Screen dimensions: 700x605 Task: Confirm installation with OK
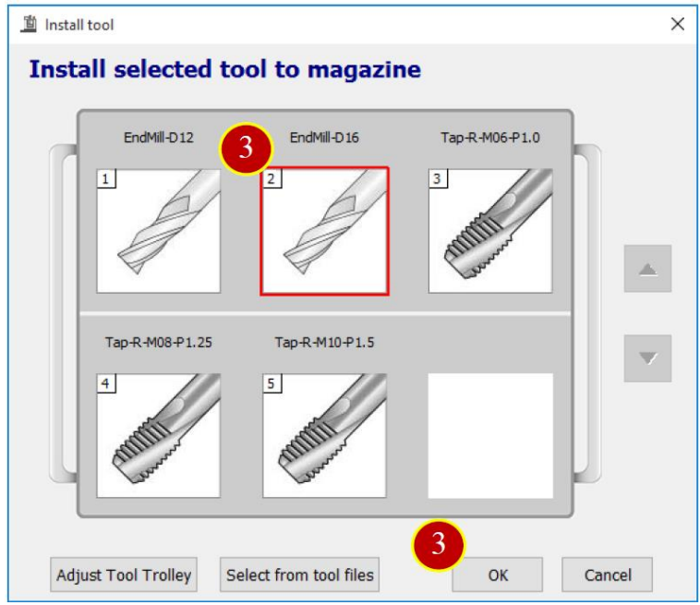pyautogui.click(x=498, y=575)
